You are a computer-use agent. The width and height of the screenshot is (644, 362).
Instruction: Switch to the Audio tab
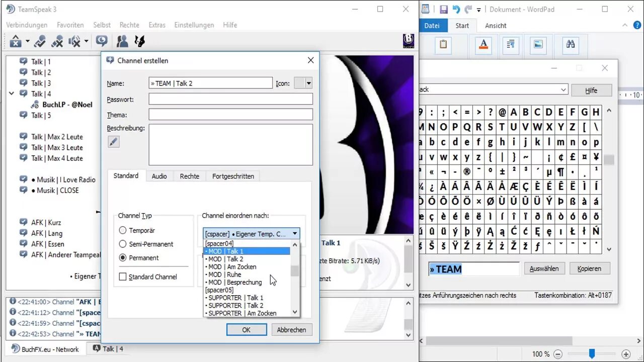pos(159,176)
